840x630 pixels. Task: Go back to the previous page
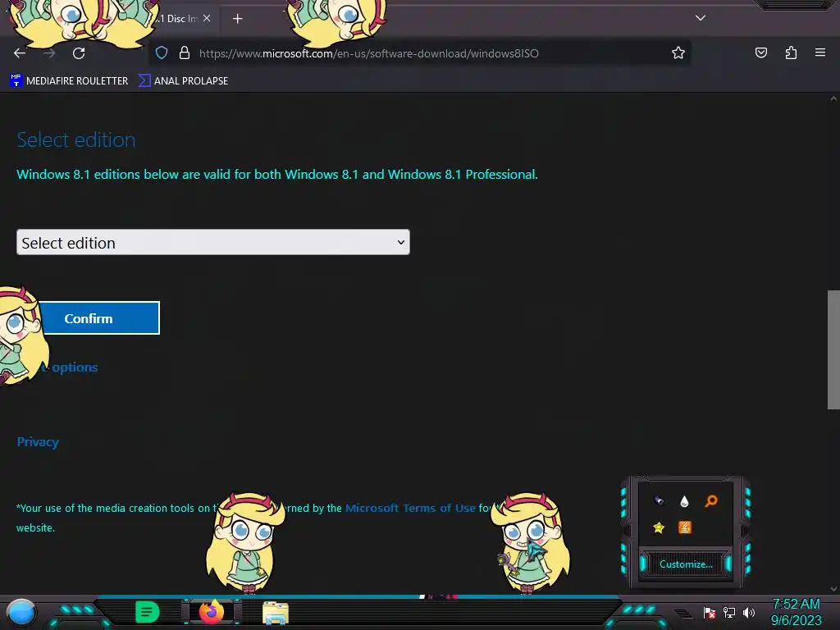(x=20, y=53)
